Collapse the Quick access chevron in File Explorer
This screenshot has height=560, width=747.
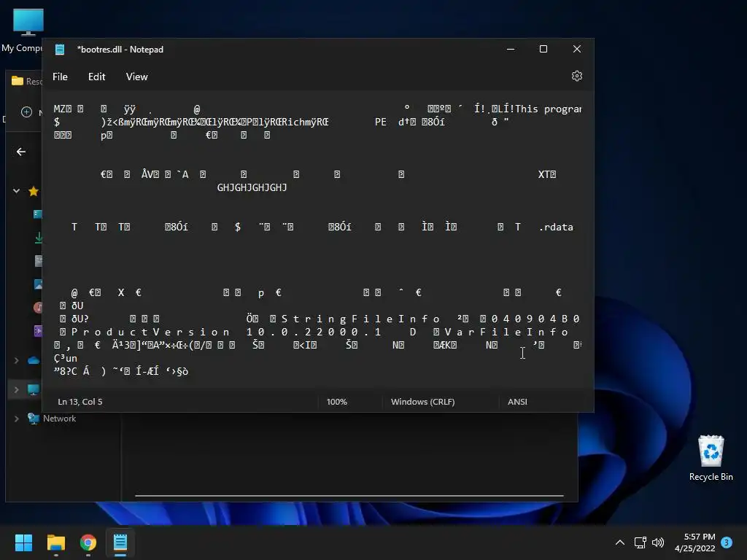[16, 191]
